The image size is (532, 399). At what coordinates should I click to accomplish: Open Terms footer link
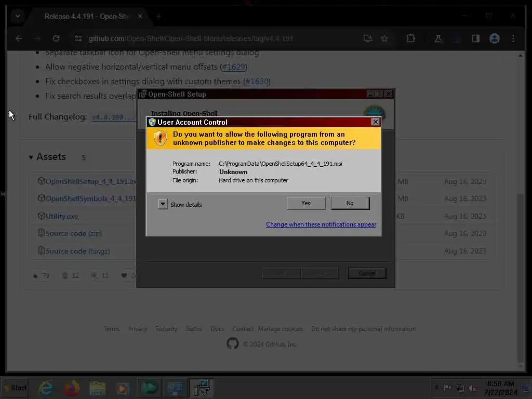pos(112,329)
